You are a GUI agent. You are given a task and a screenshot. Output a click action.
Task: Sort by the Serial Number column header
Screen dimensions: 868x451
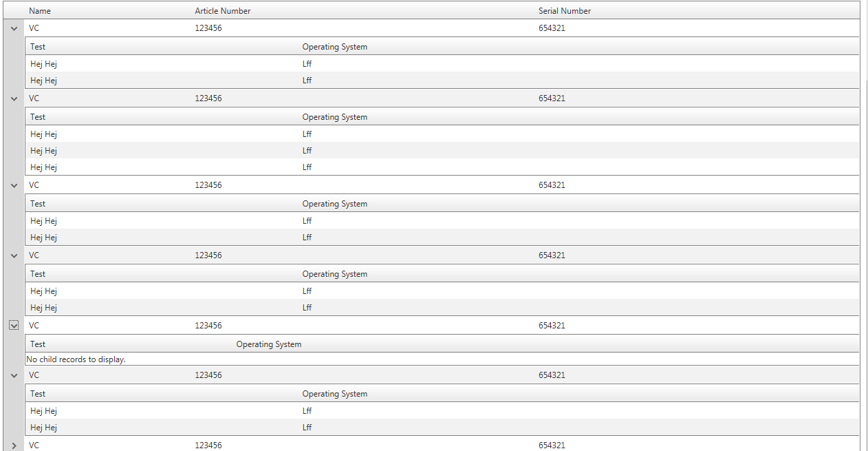(x=565, y=11)
